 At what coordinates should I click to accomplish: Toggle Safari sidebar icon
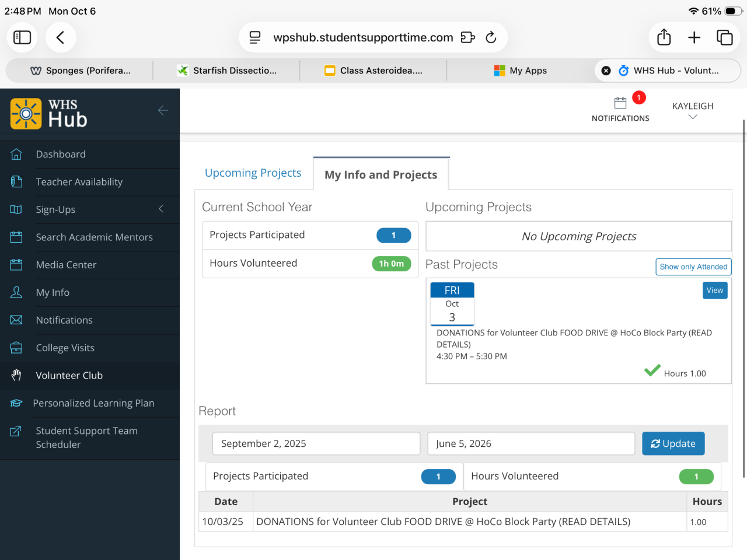point(22,37)
